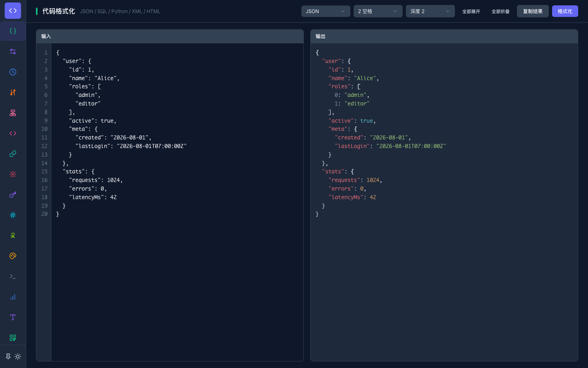588x368 pixels.
Task: Click 全部展开 to expand all nodes
Action: pos(471,11)
